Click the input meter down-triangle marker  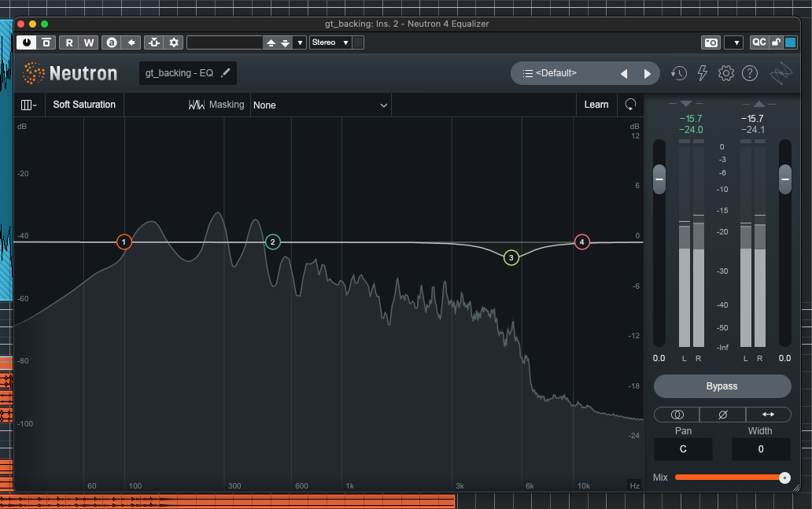[686, 104]
